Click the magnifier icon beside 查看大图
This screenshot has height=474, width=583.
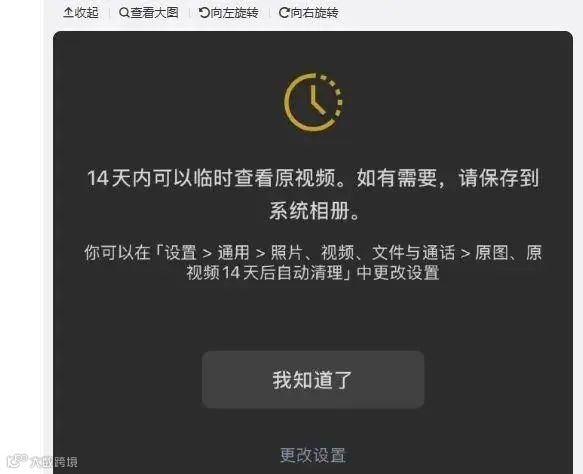(124, 13)
